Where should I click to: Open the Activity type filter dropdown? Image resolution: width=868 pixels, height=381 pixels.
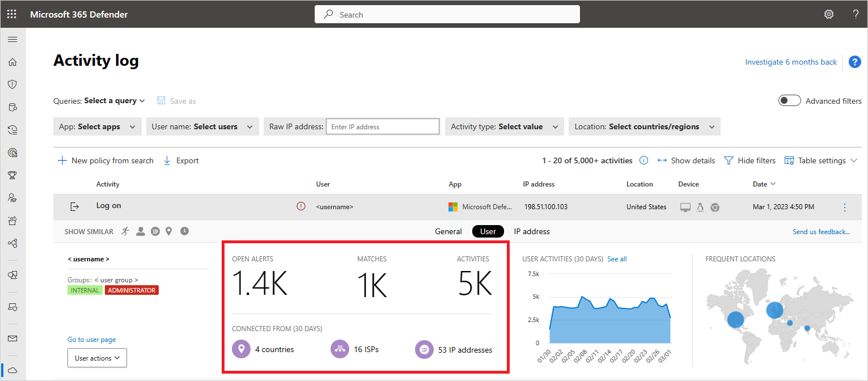[x=504, y=126]
